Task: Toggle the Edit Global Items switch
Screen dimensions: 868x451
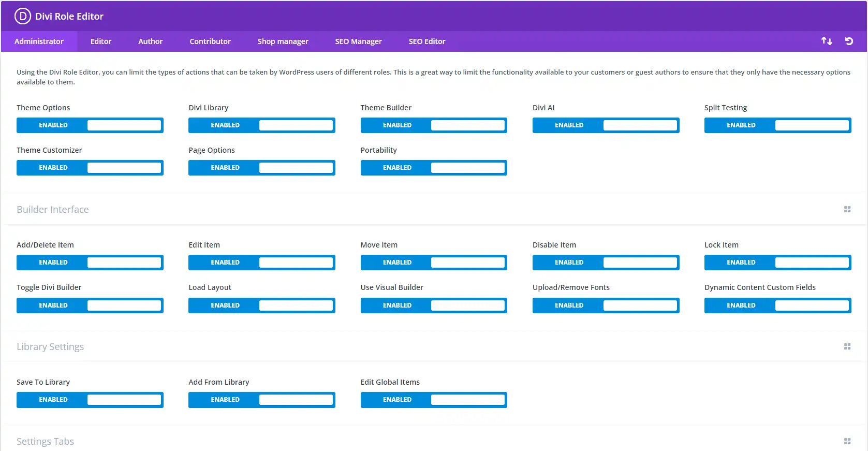Action: point(434,400)
